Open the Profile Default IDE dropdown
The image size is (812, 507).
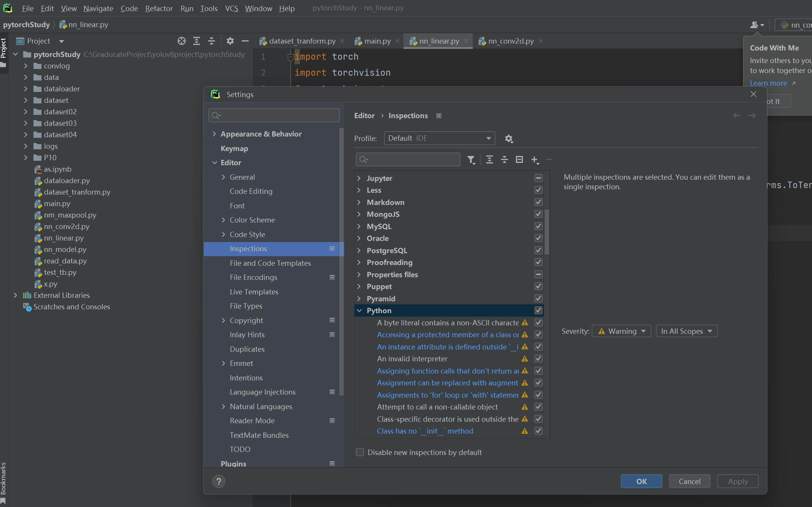[x=439, y=138]
